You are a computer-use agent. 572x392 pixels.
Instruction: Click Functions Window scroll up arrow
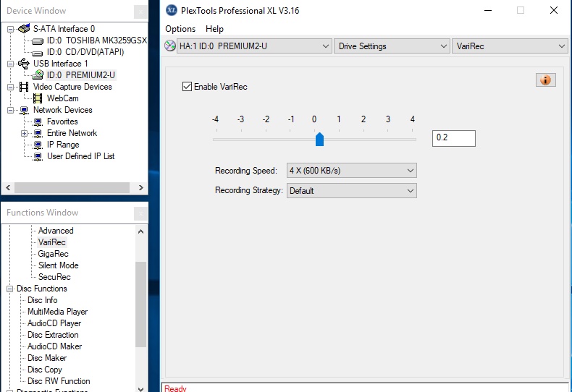click(140, 231)
